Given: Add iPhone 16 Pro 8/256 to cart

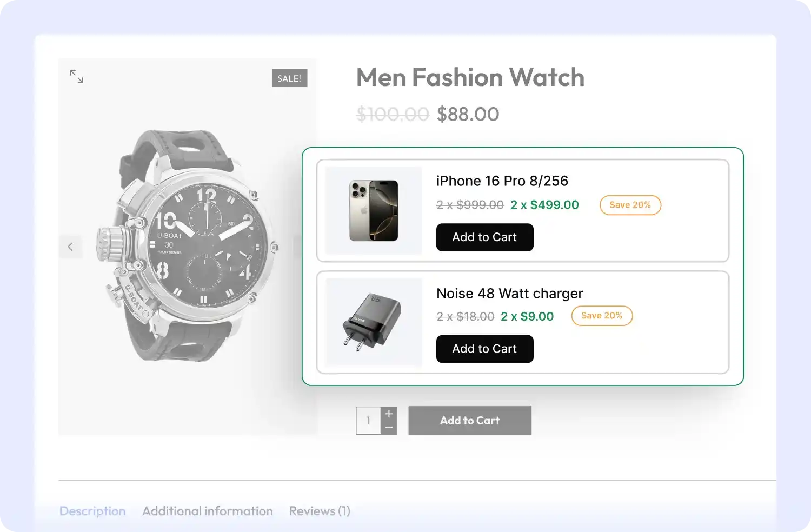Looking at the screenshot, I should pos(484,237).
